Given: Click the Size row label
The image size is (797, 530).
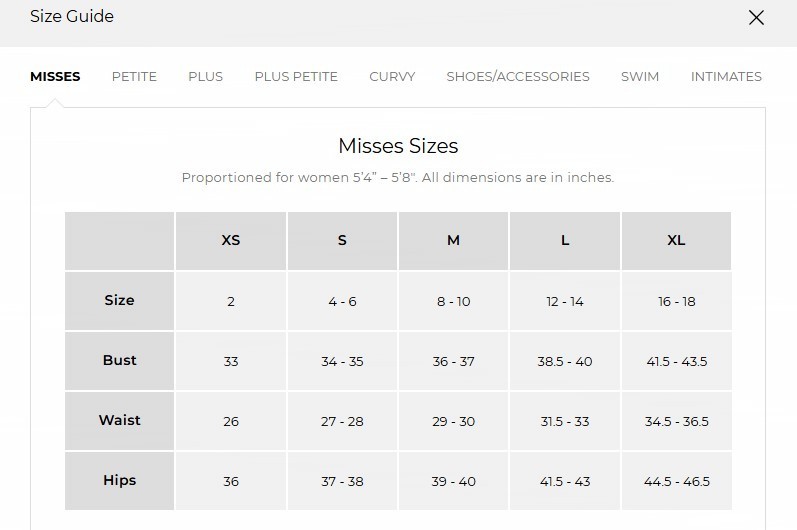Looking at the screenshot, I should 119,301.
